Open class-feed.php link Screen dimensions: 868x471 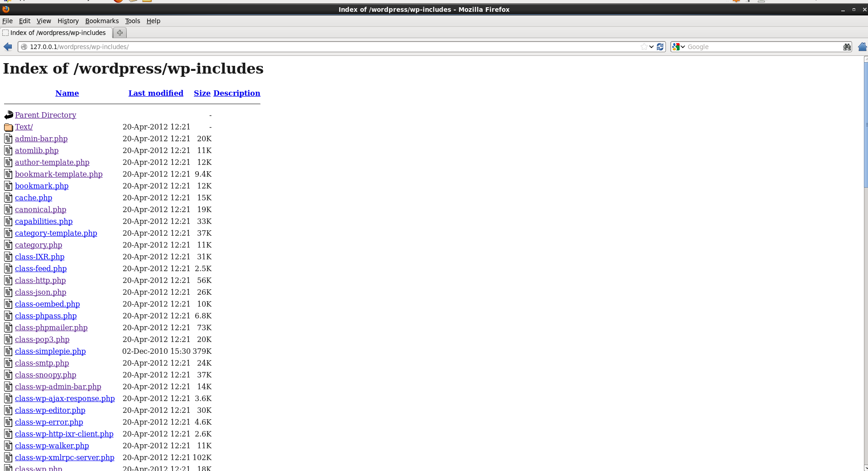click(x=41, y=268)
